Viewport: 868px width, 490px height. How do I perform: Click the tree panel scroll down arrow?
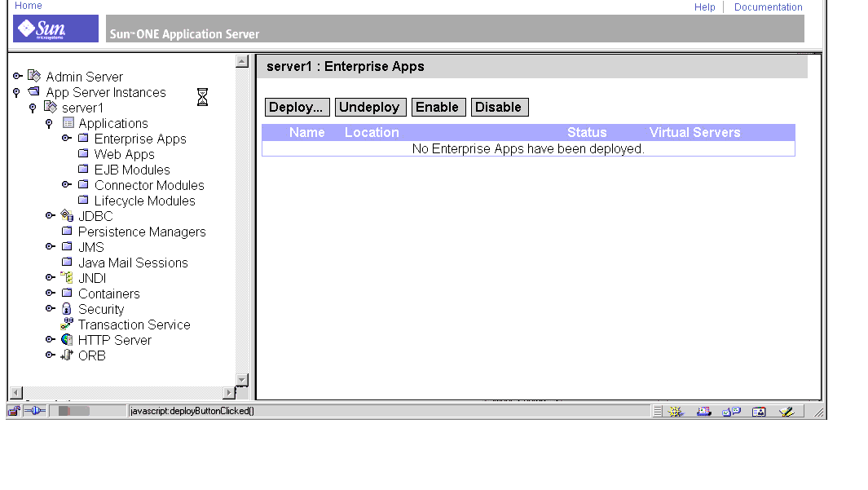[x=242, y=380]
